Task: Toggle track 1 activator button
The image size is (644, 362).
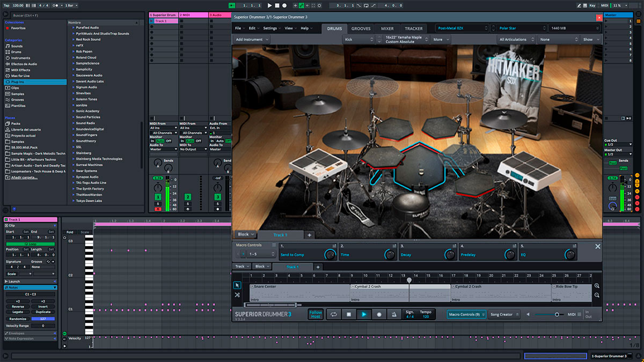Action: tap(158, 197)
